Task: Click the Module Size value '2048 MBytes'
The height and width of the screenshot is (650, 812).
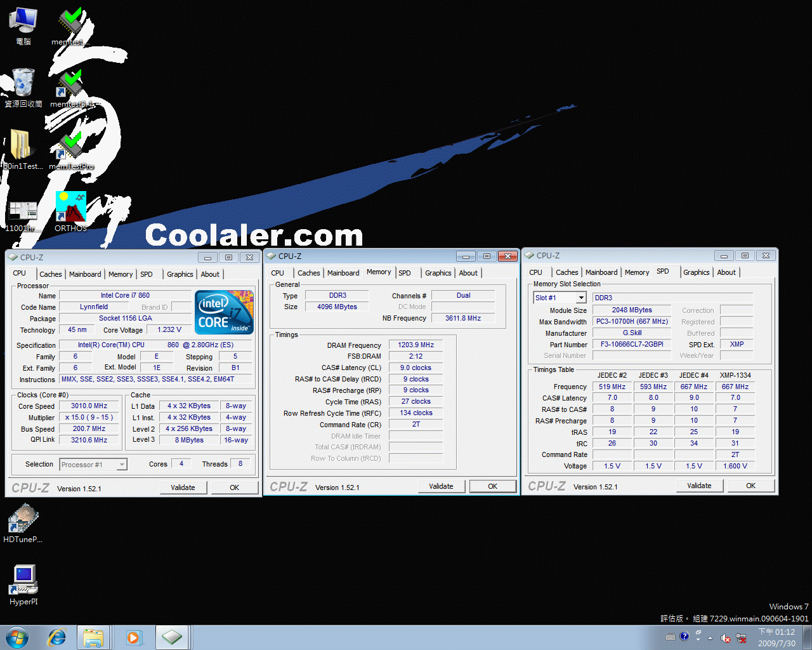Action: click(632, 310)
